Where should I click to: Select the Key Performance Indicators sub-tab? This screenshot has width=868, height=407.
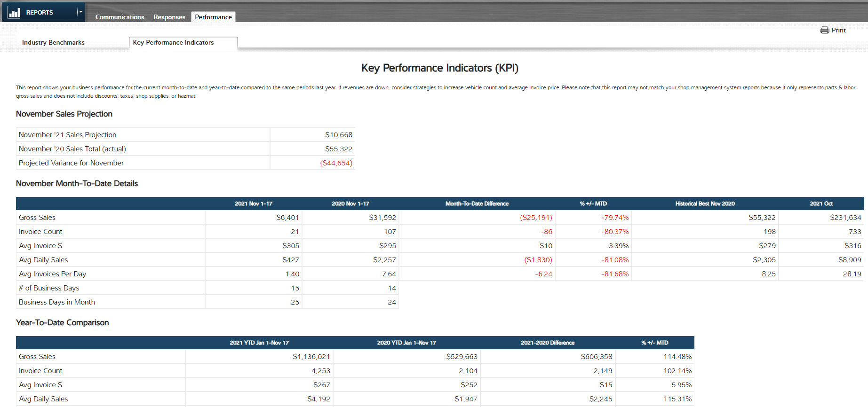(173, 42)
